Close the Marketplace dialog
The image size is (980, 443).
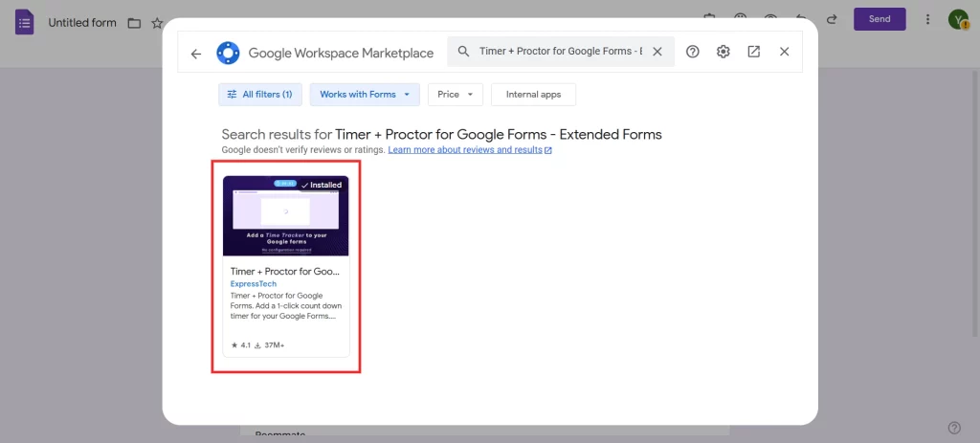pos(785,52)
